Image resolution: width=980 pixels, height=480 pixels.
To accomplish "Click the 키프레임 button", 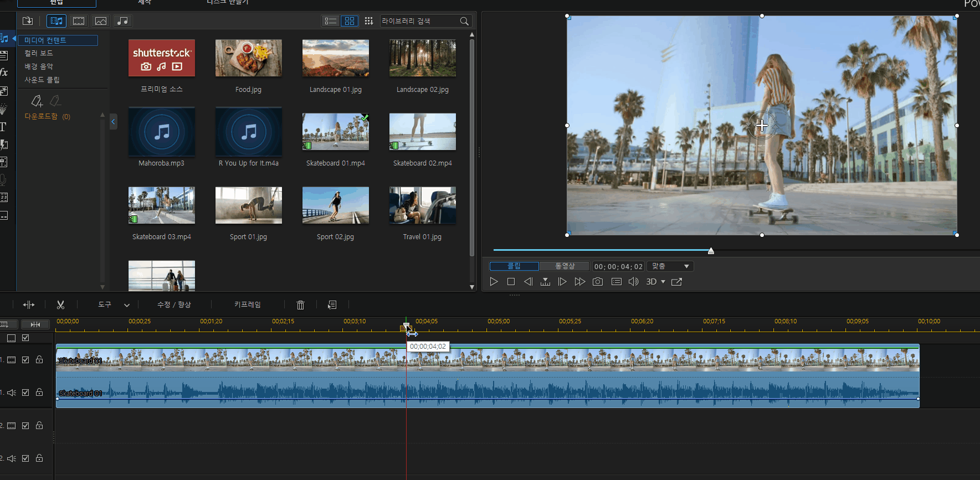I will [247, 305].
